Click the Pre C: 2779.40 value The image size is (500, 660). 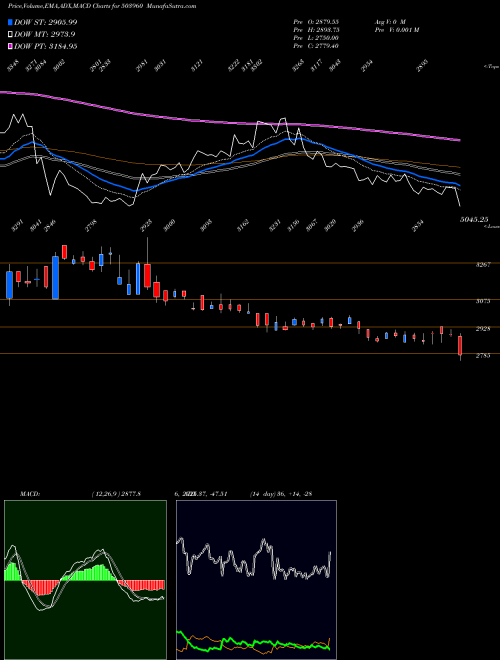click(x=316, y=46)
